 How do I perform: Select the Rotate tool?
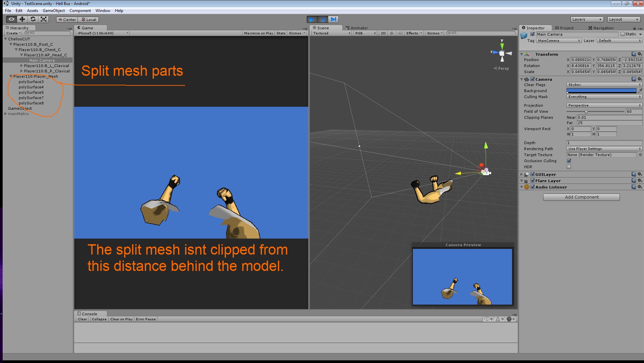pyautogui.click(x=33, y=19)
